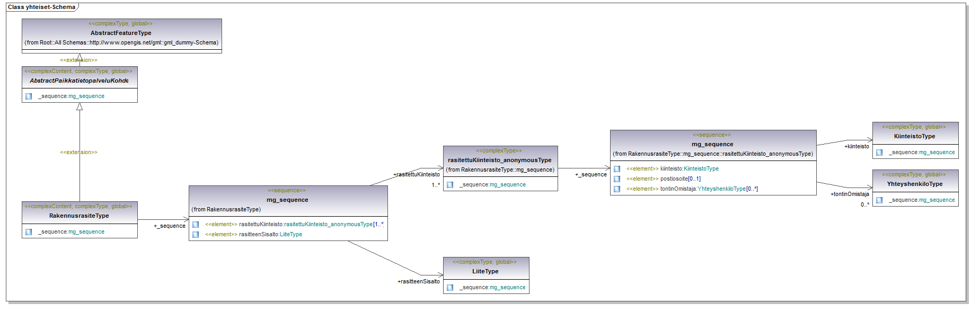Screen dimensions: 980x312
Task: Click the attribute icon in RakennusrasiteType box
Action: click(29, 232)
